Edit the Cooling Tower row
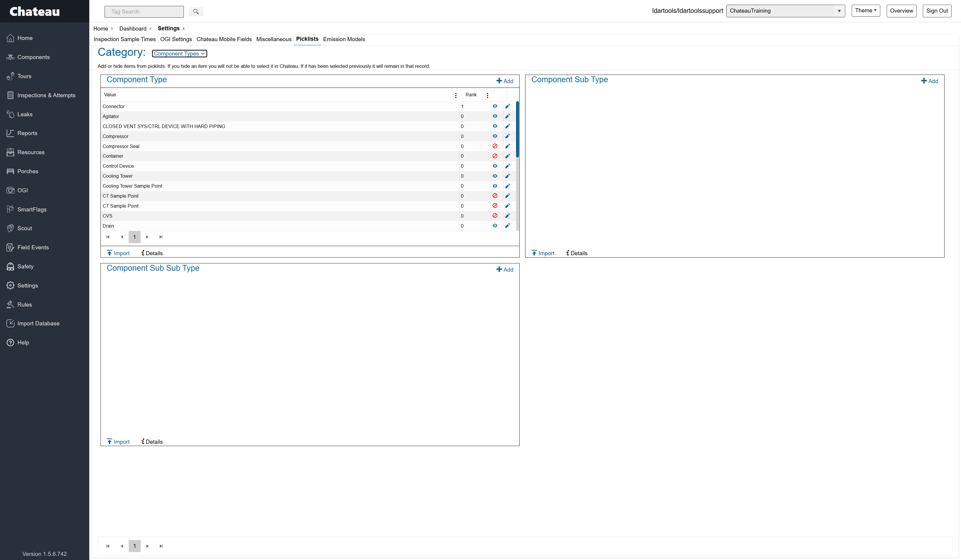Viewport: 961px width, 560px height. 508,176
